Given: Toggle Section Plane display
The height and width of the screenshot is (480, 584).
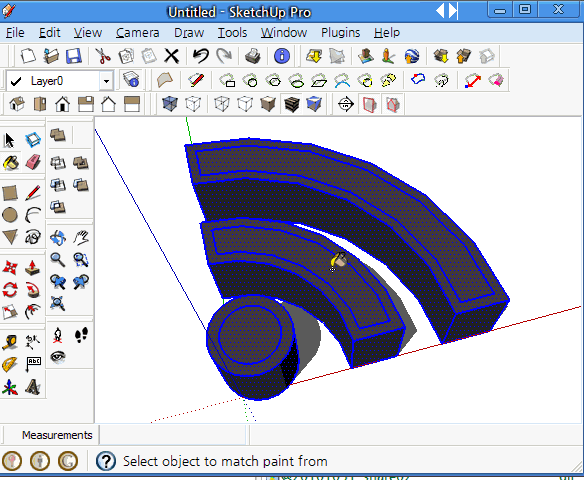Looking at the screenshot, I should 369,104.
